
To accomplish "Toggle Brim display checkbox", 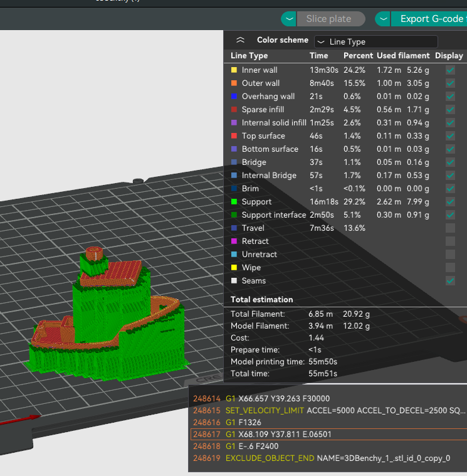I will pyautogui.click(x=450, y=189).
